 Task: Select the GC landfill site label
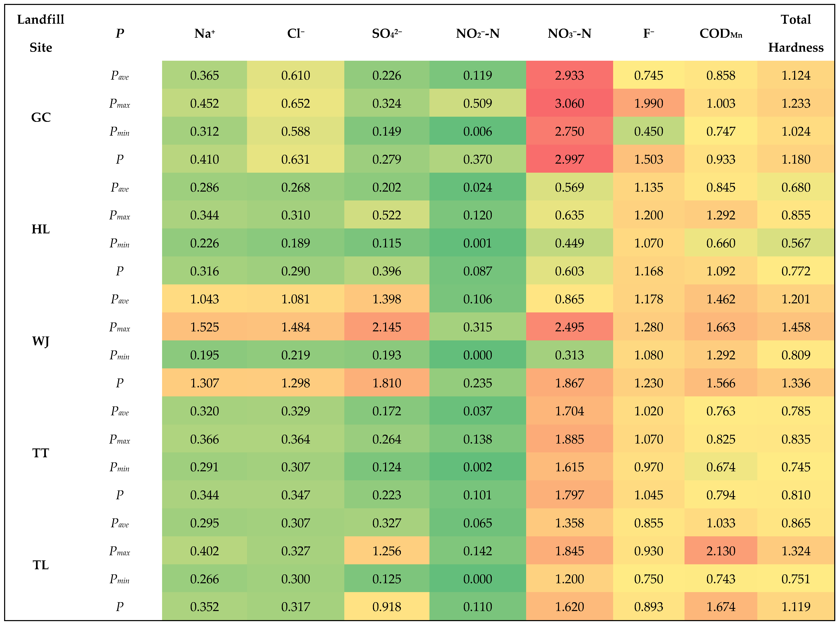point(41,117)
